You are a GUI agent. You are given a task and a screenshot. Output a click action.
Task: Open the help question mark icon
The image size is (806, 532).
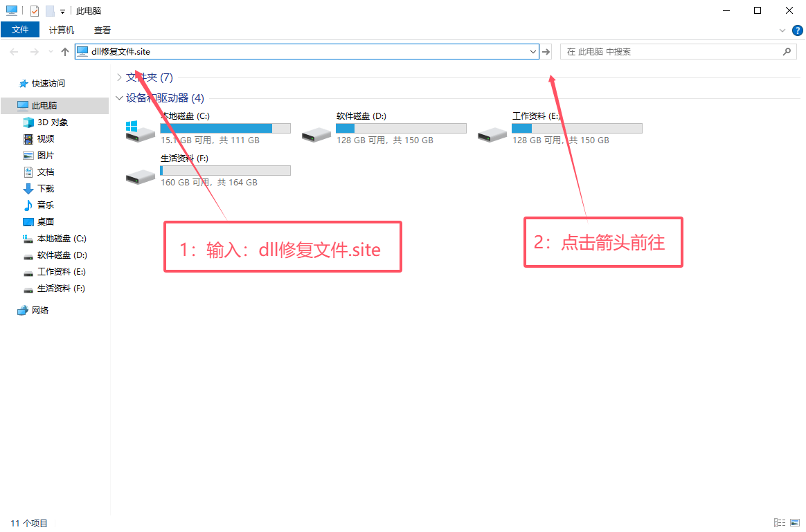tap(797, 30)
